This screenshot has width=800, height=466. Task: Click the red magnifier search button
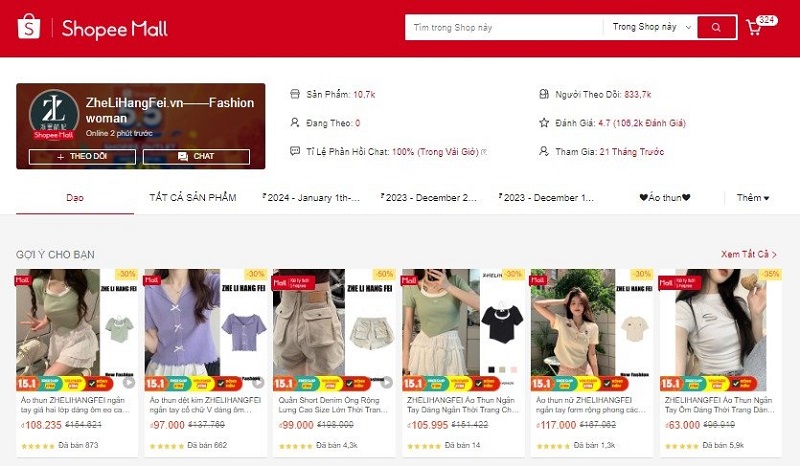tap(716, 28)
